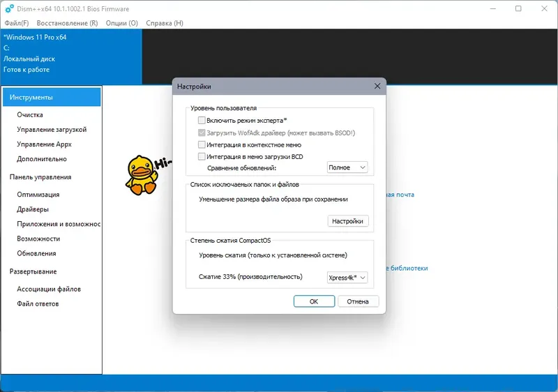The height and width of the screenshot is (392, 558).
Task: Open Ассоциации файлов in sidebar
Action: coord(49,289)
